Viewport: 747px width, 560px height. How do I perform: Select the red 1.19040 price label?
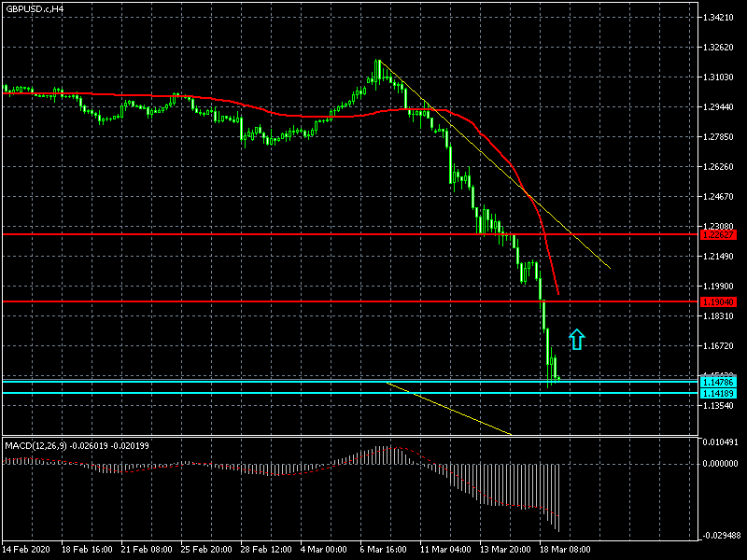(718, 301)
